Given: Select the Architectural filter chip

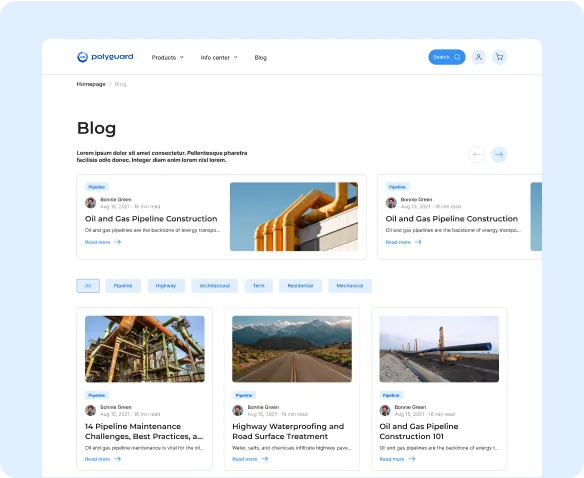Looking at the screenshot, I should click(215, 286).
